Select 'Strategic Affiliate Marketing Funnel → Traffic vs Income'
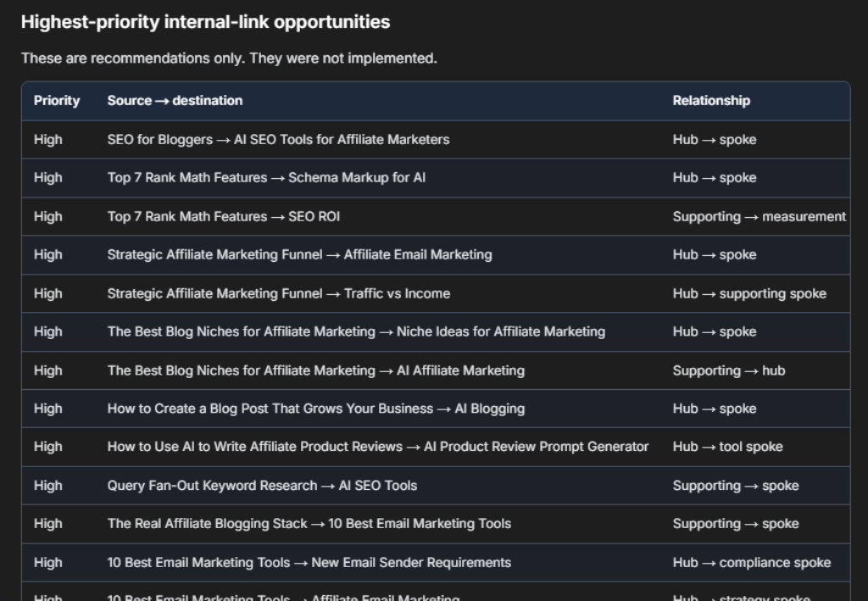 pos(278,293)
